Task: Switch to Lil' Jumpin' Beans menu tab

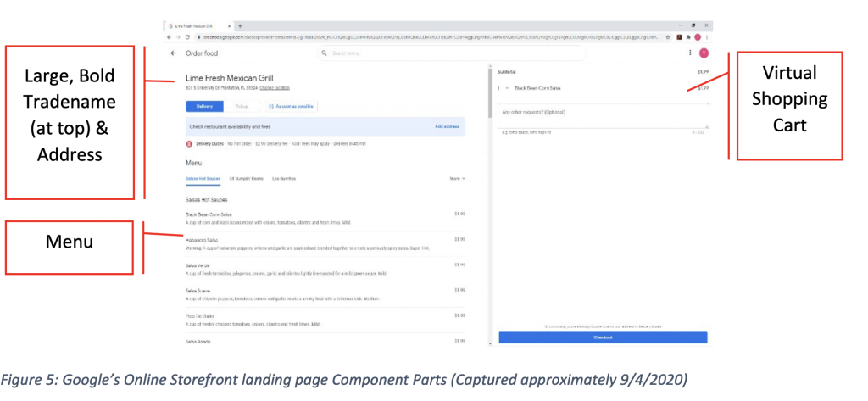Action: [247, 179]
